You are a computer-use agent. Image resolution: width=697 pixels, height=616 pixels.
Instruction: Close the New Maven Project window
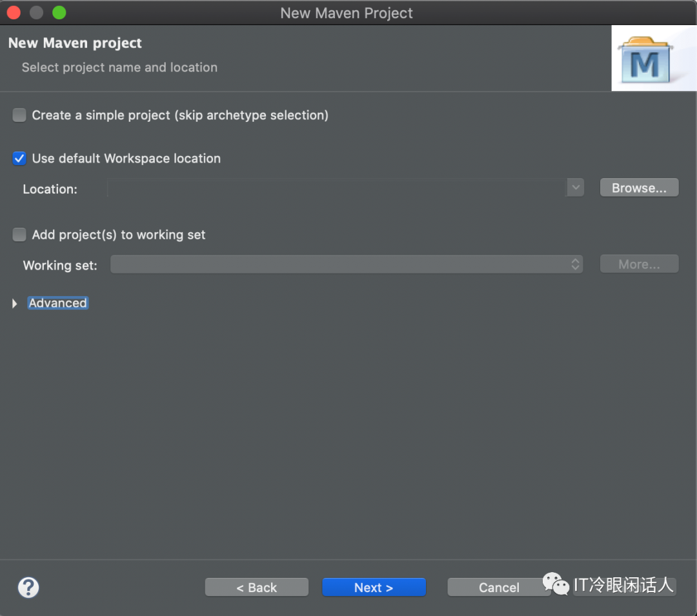point(14,12)
